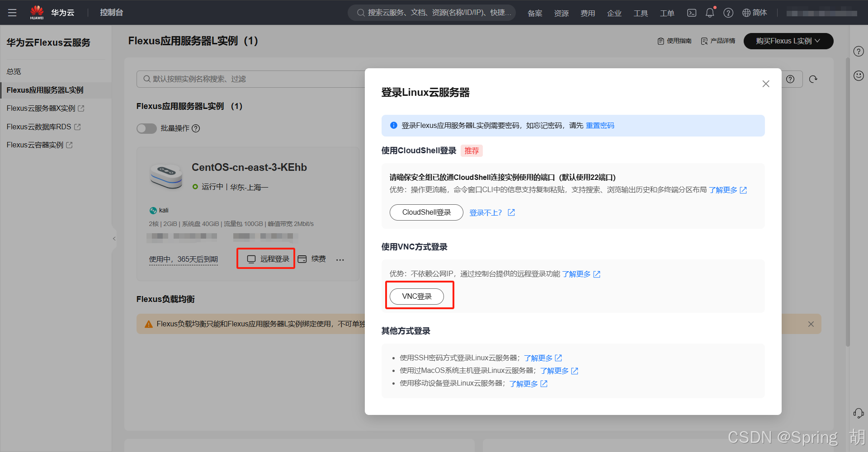Open 了解更多 for mobile device login
The width and height of the screenshot is (868, 452).
528,384
